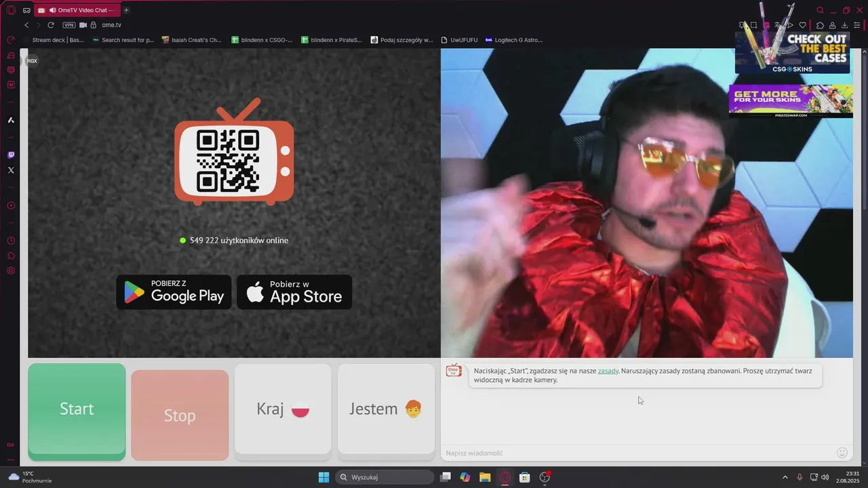Open the Aria AI sidebar icon
The image size is (868, 488).
[11, 120]
